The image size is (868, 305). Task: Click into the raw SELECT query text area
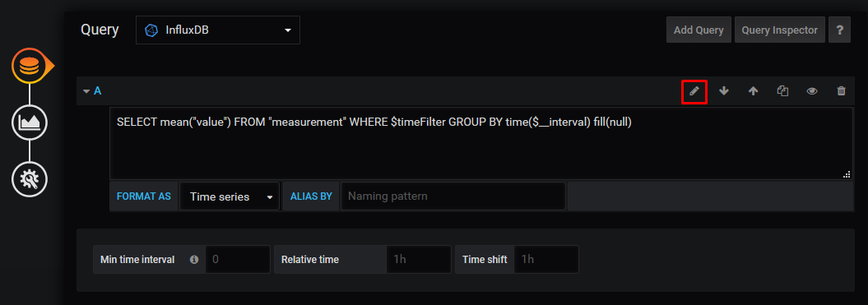point(481,143)
